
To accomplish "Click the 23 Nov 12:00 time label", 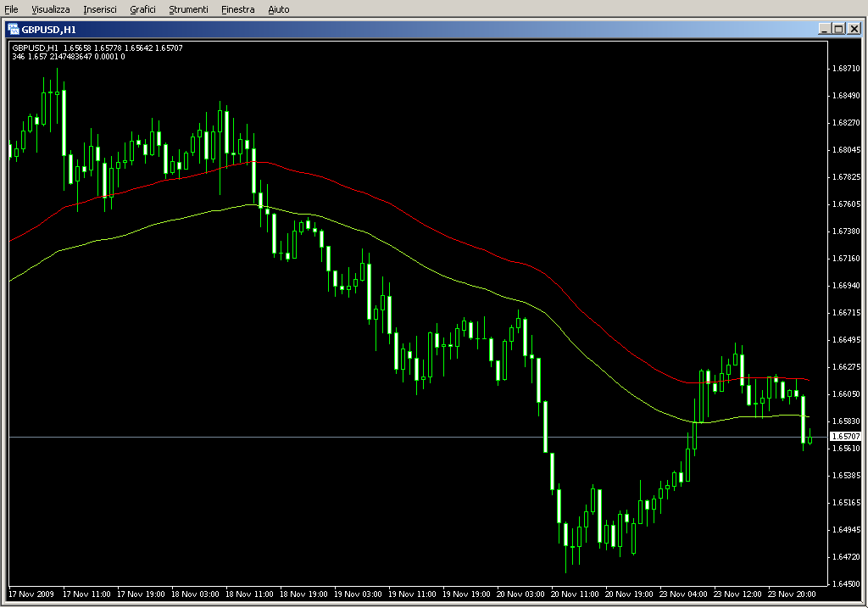I will click(737, 594).
